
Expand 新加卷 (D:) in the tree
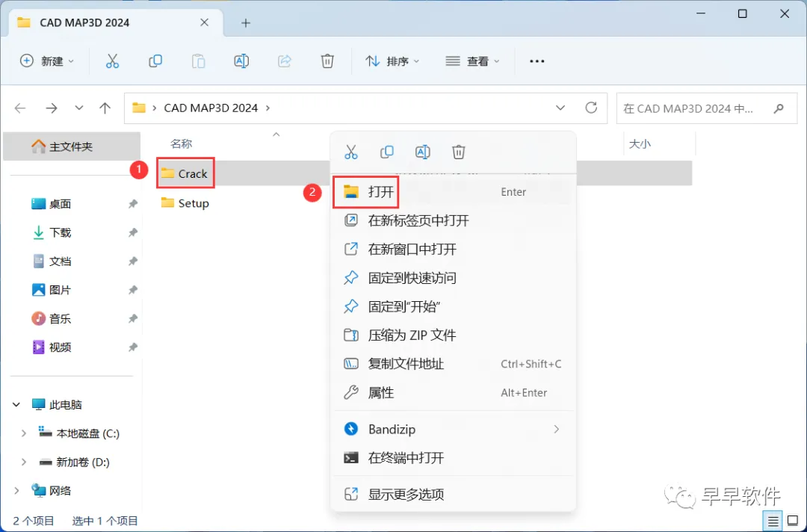24,462
